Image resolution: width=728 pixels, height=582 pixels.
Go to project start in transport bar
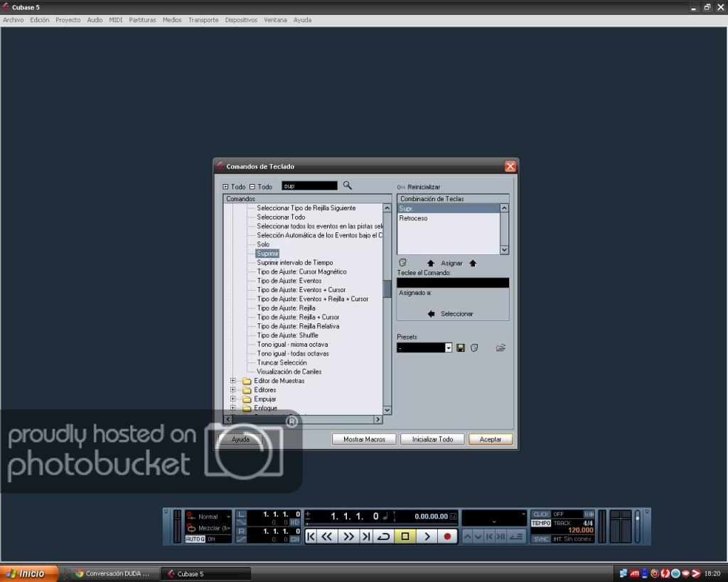click(x=311, y=537)
